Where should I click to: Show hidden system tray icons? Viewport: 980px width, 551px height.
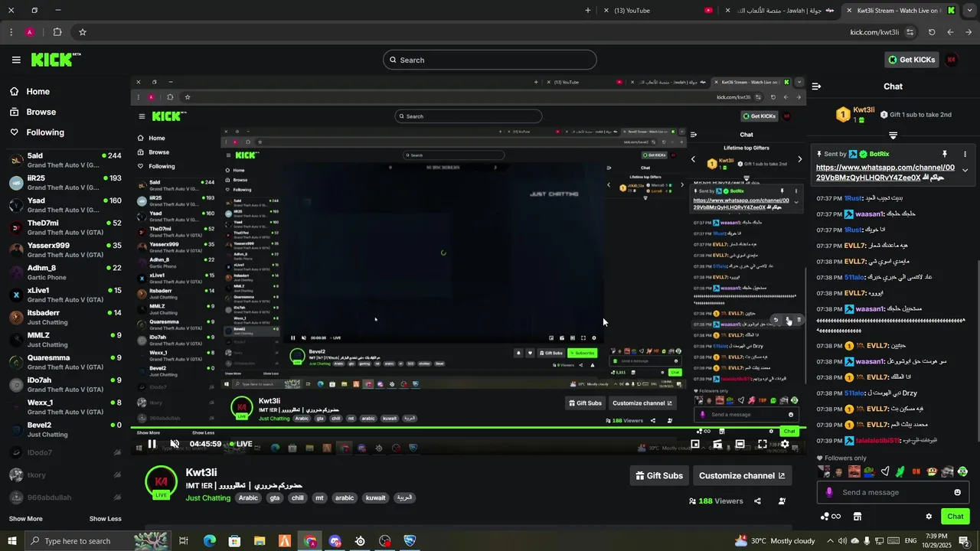pyautogui.click(x=830, y=541)
